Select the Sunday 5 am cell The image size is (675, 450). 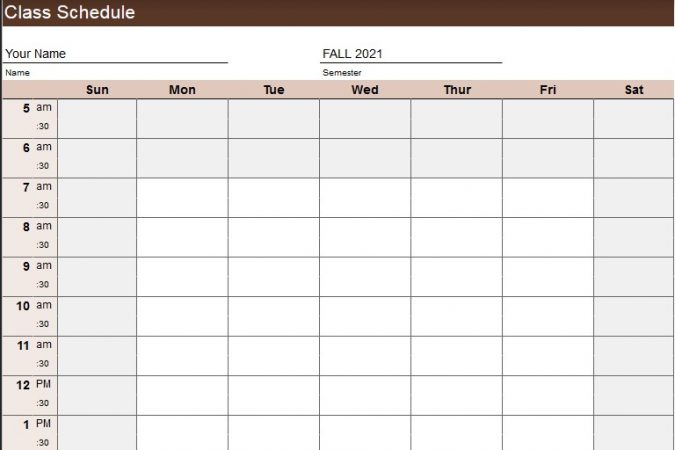coord(97,108)
